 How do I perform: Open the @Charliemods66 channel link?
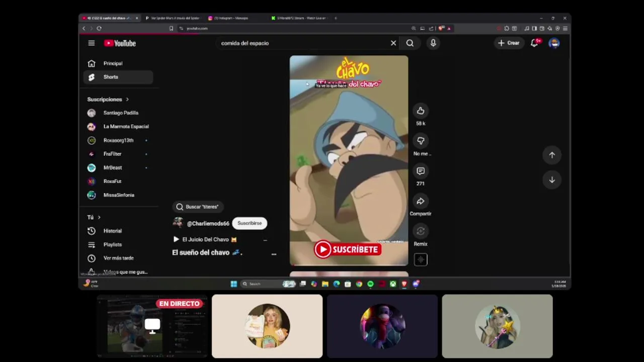[x=208, y=223]
